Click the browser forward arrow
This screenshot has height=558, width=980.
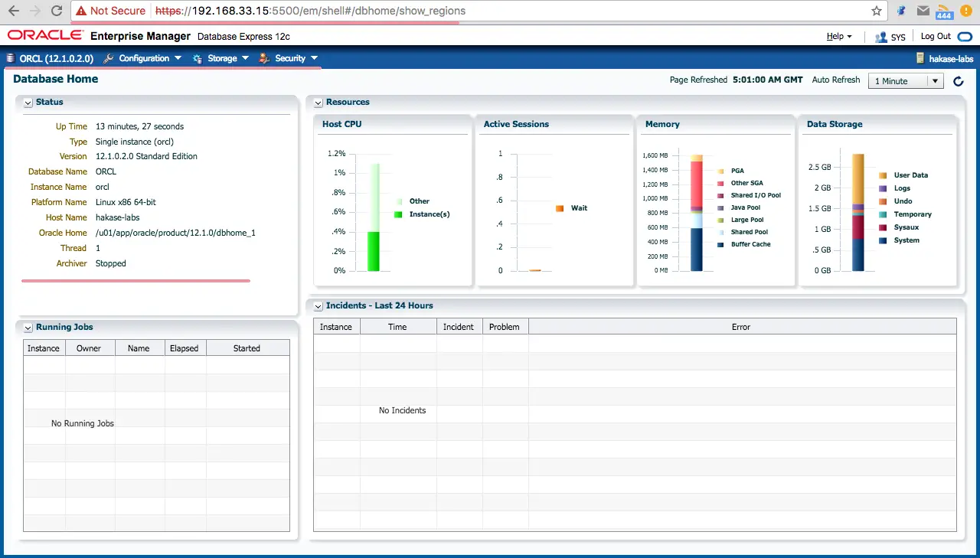point(34,11)
